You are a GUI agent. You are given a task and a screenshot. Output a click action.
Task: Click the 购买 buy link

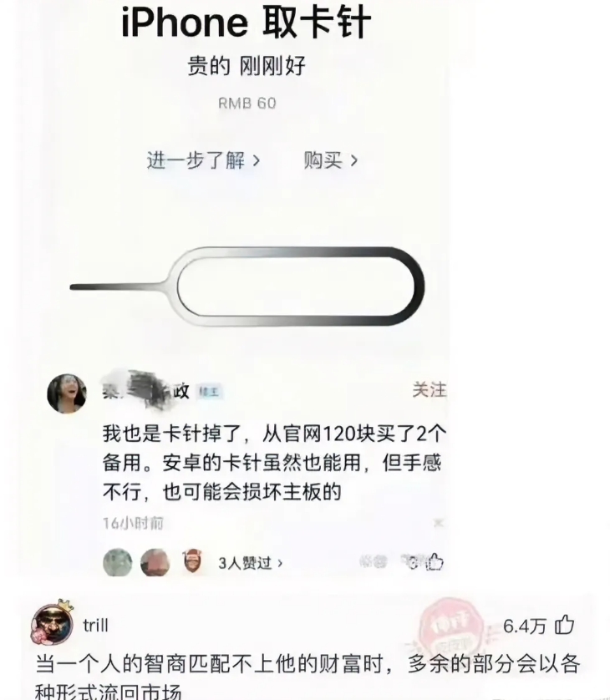(331, 160)
